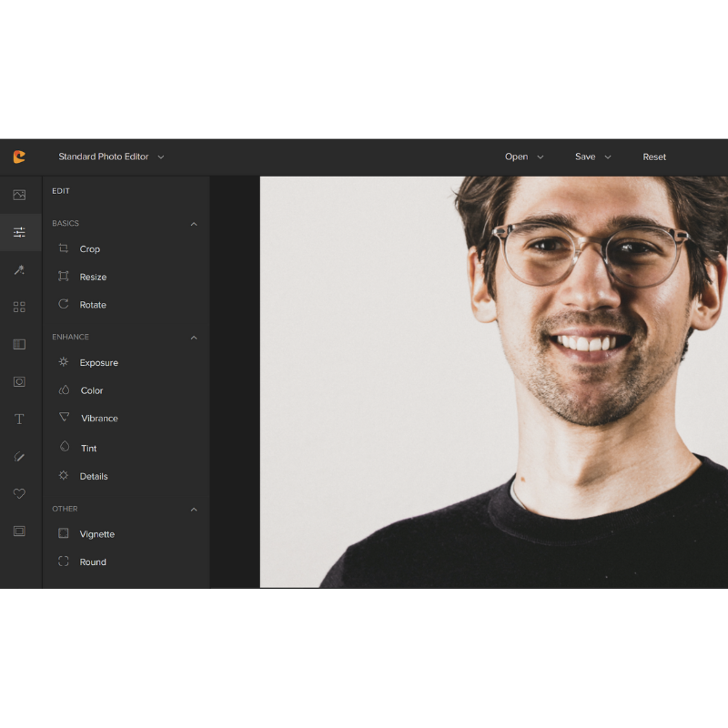Image resolution: width=728 pixels, height=728 pixels.
Task: Open the image manager sidebar icon
Action: click(x=19, y=195)
